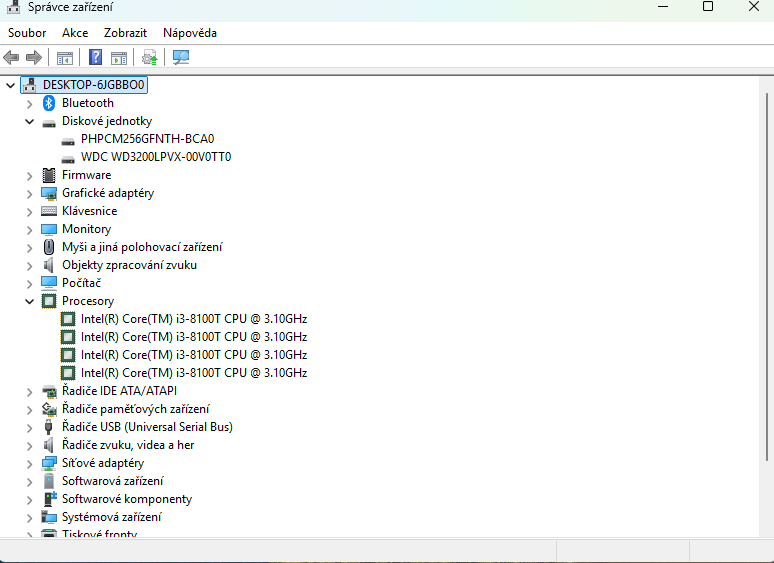Click the Grafické adaptéry icon
The height and width of the screenshot is (563, 774).
pyautogui.click(x=49, y=193)
